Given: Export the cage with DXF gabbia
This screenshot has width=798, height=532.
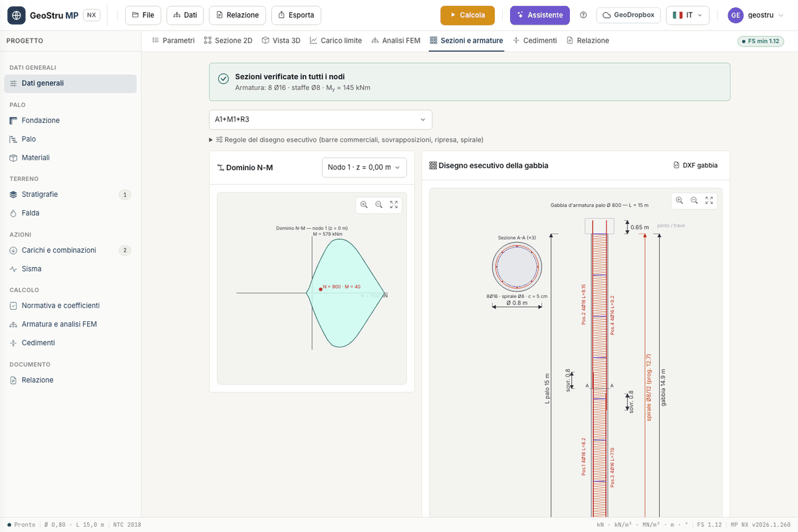Looking at the screenshot, I should [696, 166].
